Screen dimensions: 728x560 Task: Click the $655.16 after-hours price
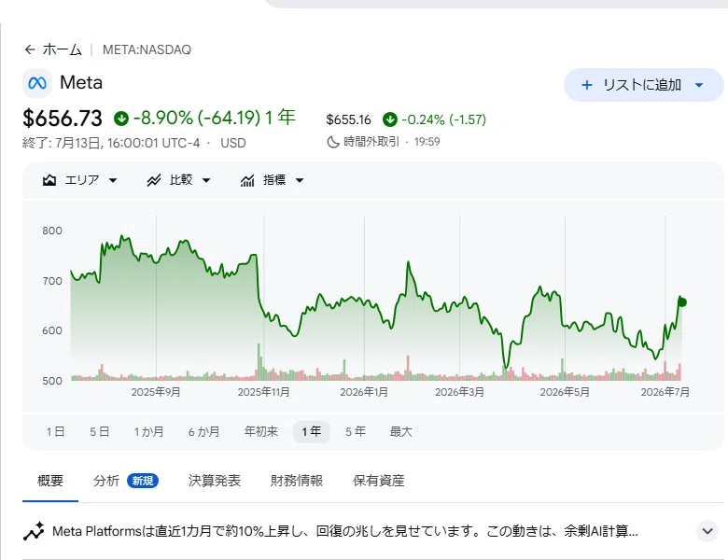pos(349,119)
